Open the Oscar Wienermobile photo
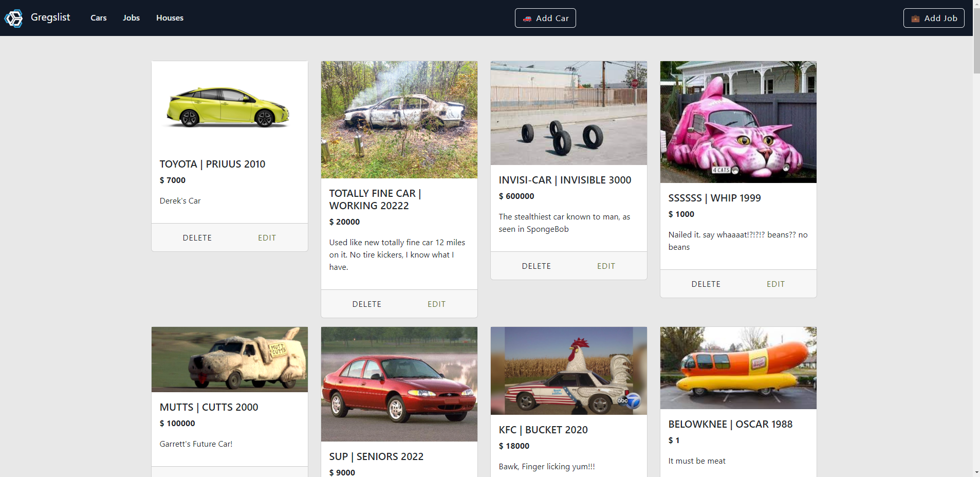This screenshot has height=477, width=980. coord(738,368)
